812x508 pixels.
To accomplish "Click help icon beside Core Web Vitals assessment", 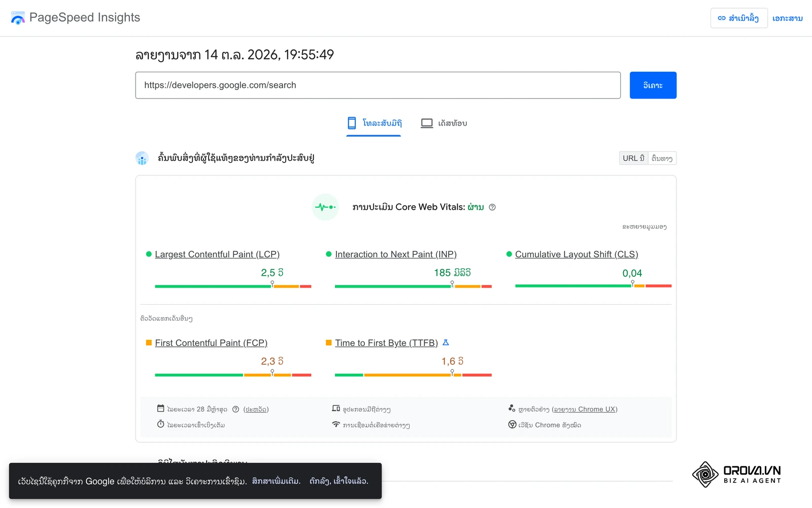I will [492, 207].
